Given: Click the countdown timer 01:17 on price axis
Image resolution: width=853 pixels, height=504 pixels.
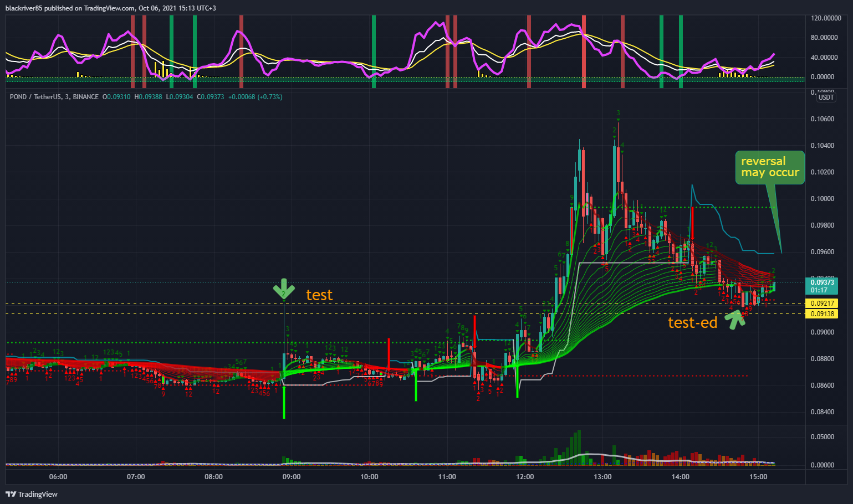Looking at the screenshot, I should click(819, 290).
